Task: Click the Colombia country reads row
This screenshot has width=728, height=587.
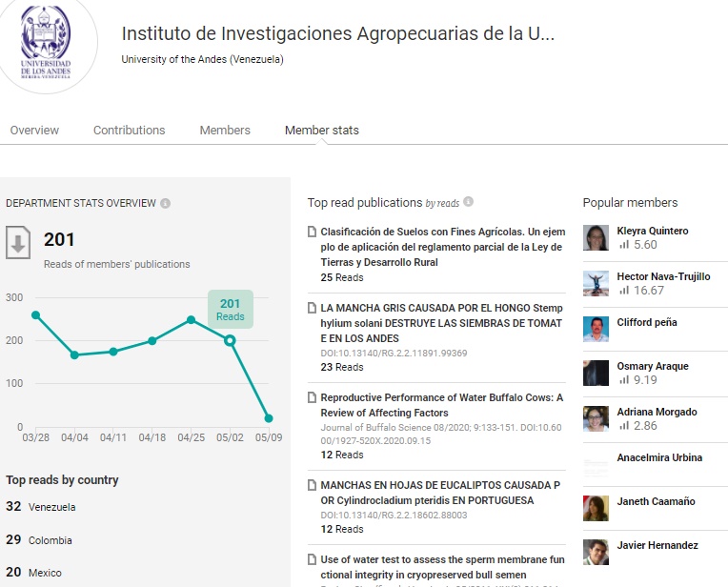Action: tap(39, 540)
